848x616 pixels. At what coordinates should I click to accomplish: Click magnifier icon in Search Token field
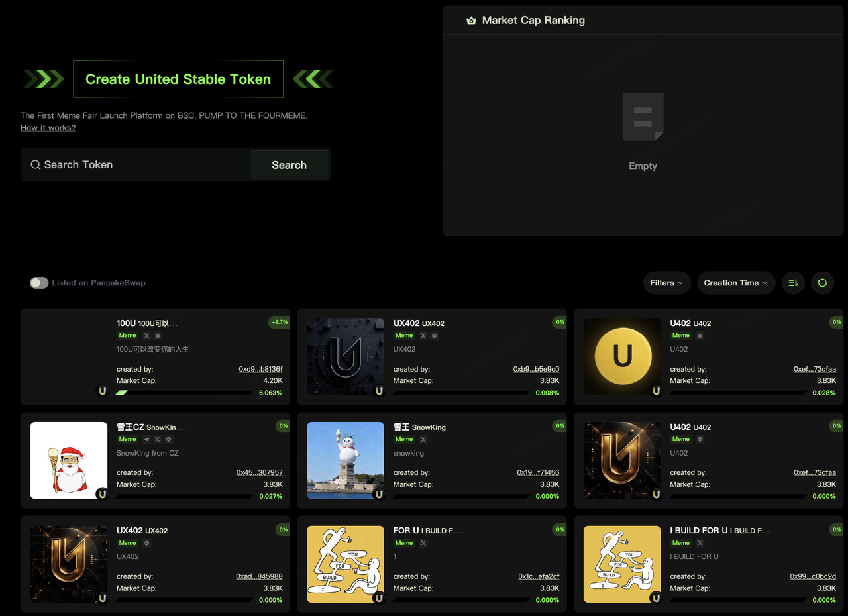point(35,165)
